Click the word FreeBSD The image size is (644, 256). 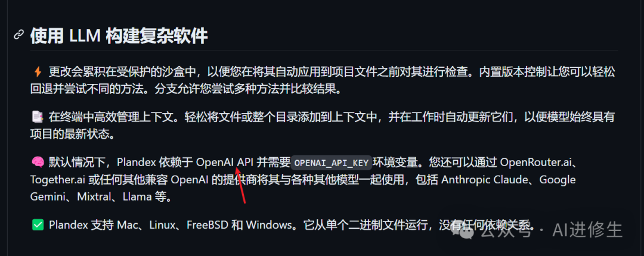(206, 225)
